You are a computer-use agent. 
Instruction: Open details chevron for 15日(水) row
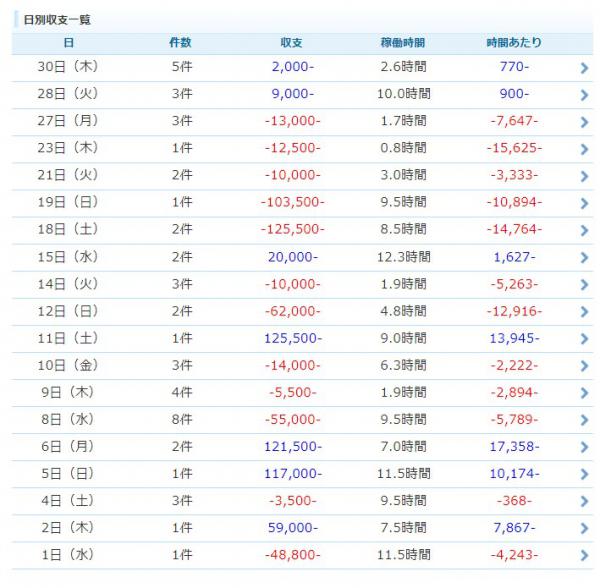coord(584,257)
